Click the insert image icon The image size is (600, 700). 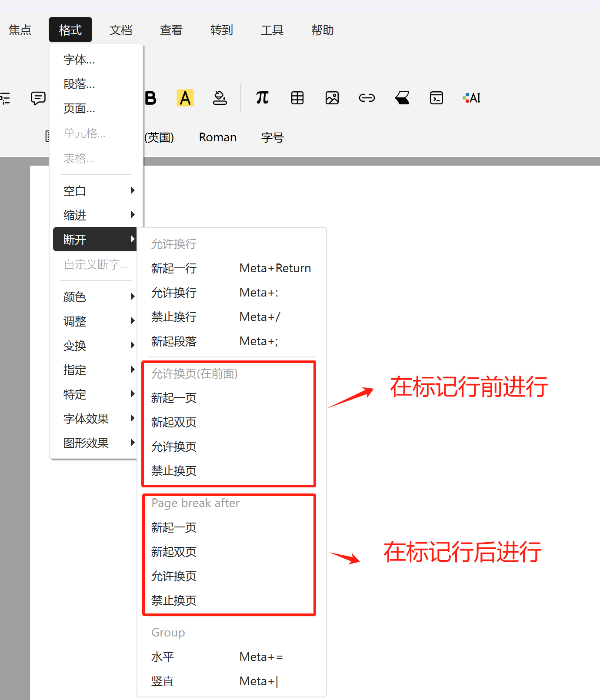click(x=332, y=98)
